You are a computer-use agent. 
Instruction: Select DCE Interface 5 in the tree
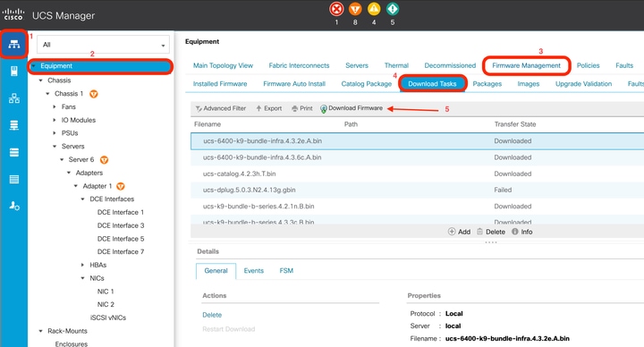tap(121, 239)
